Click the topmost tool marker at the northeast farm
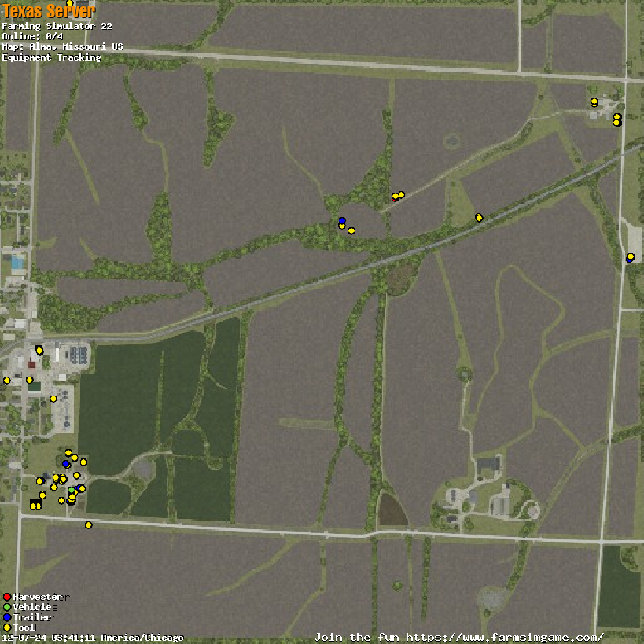The height and width of the screenshot is (644, 644). [594, 101]
